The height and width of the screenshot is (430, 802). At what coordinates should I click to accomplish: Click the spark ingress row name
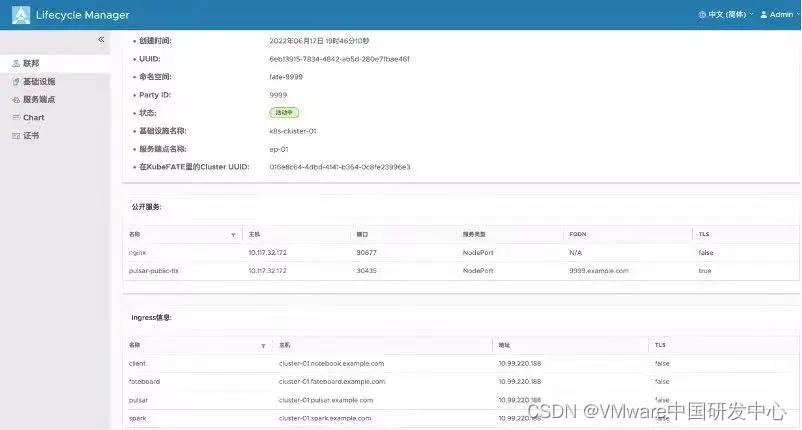[x=138, y=418]
